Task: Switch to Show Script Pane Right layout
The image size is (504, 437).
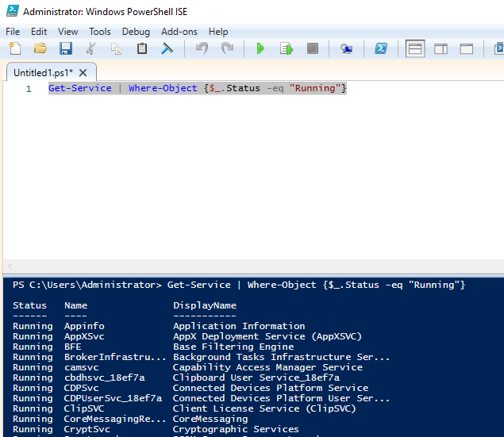Action: [441, 49]
